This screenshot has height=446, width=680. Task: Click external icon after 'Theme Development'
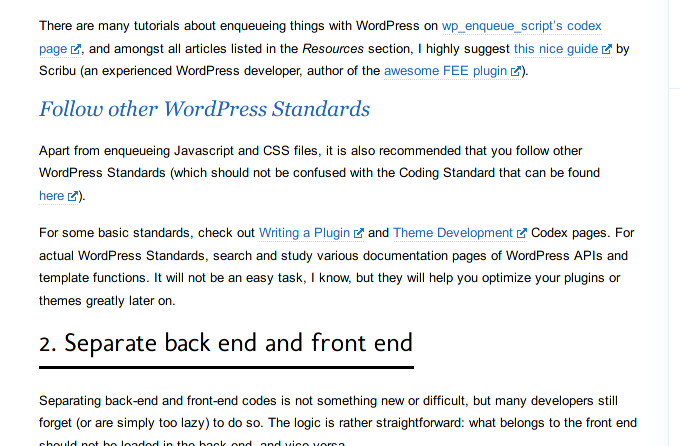[522, 233]
